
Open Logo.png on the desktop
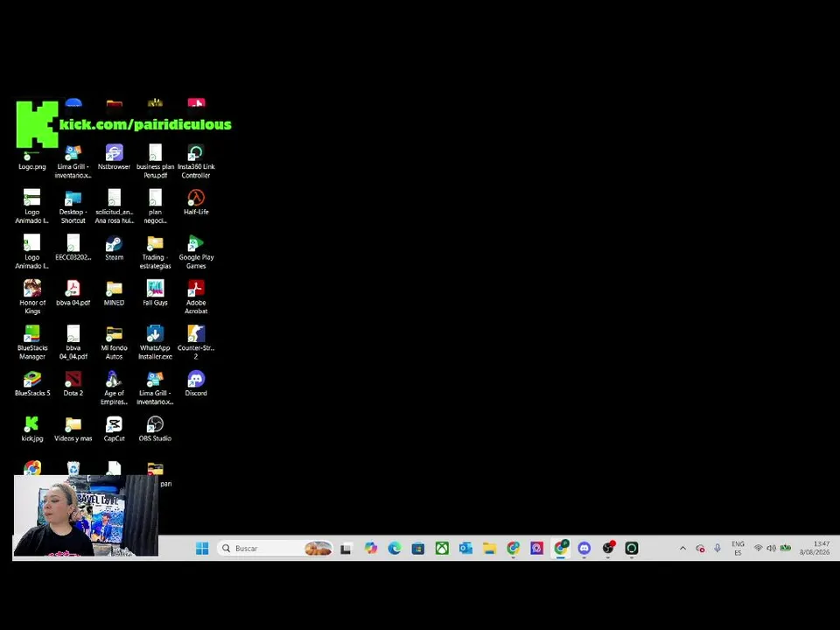coord(31,160)
